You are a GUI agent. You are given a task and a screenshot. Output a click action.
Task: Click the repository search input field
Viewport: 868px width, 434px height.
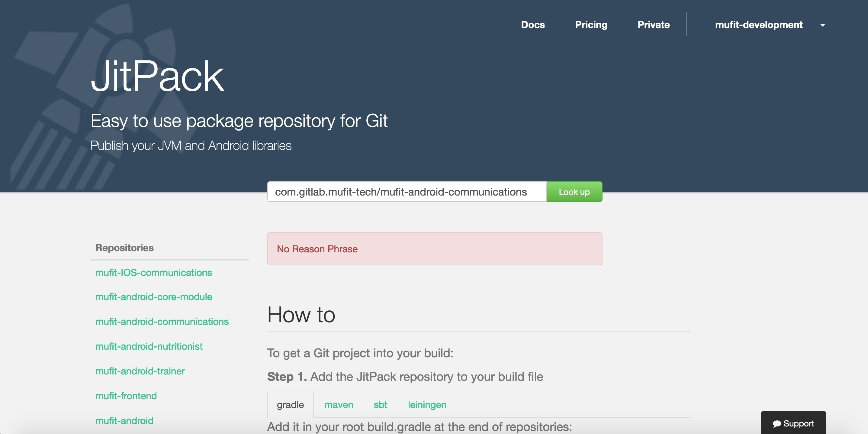(x=407, y=192)
